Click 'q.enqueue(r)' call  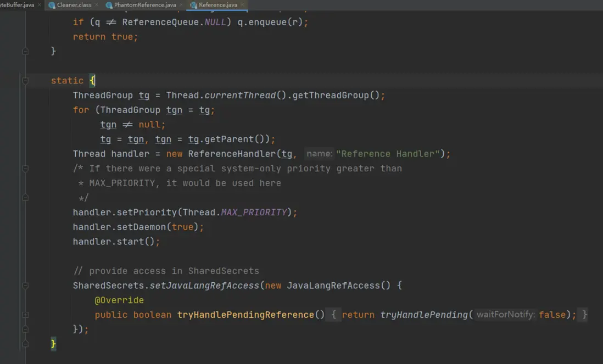pyautogui.click(x=270, y=23)
